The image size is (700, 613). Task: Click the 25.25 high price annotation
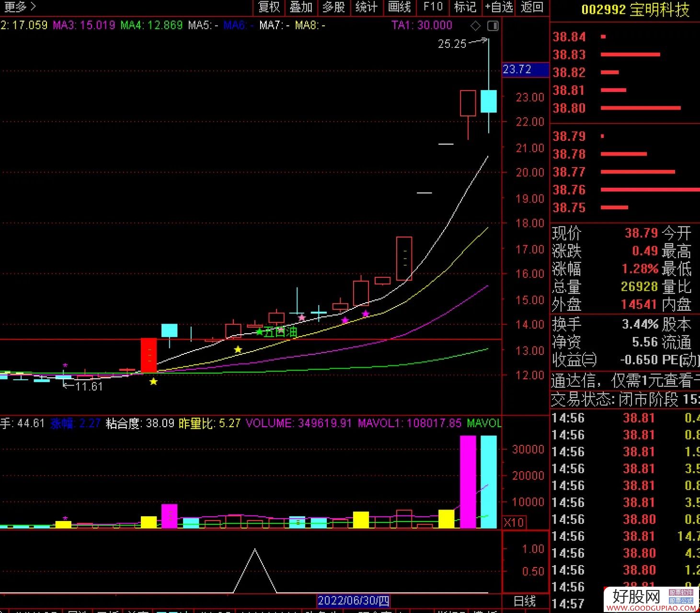coord(452,44)
